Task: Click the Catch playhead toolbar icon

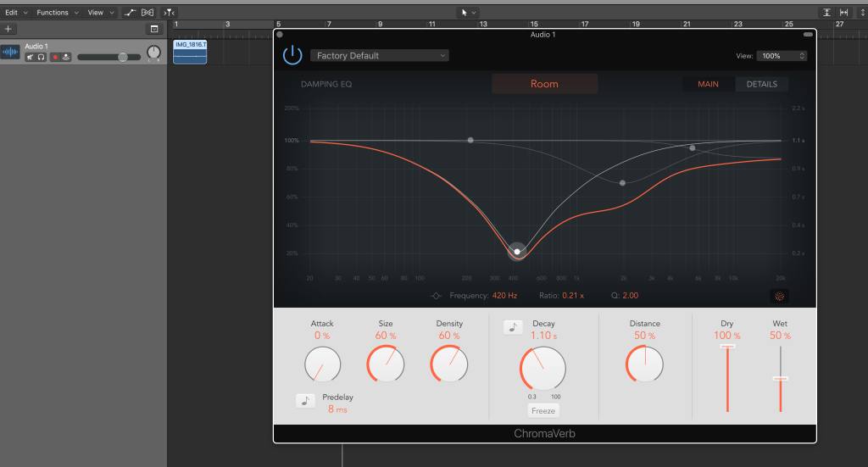Action: pyautogui.click(x=170, y=13)
